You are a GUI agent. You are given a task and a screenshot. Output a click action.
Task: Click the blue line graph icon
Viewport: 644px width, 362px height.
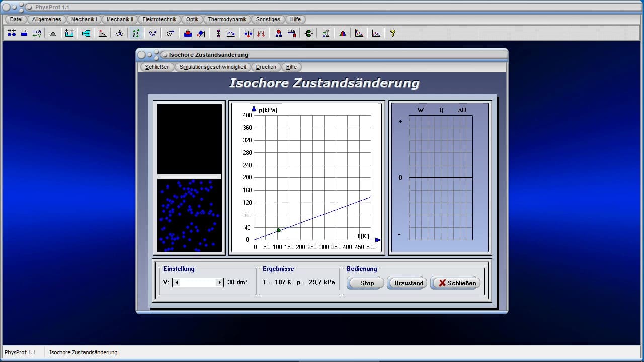231,33
